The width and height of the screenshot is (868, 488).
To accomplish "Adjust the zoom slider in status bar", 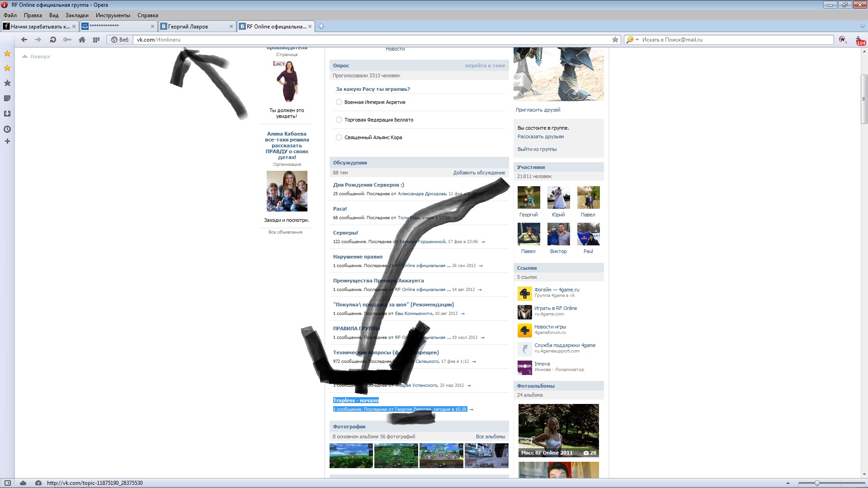I will (x=817, y=483).
